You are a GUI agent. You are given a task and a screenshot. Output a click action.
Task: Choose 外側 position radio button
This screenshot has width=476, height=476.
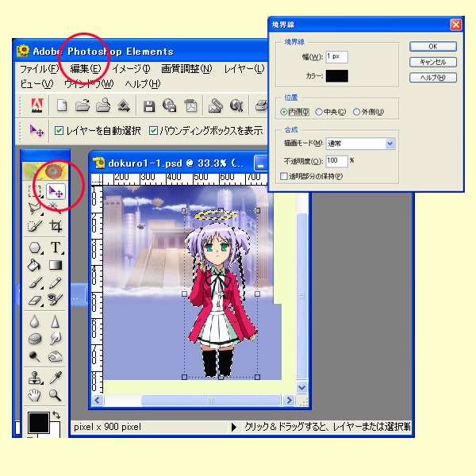click(357, 112)
